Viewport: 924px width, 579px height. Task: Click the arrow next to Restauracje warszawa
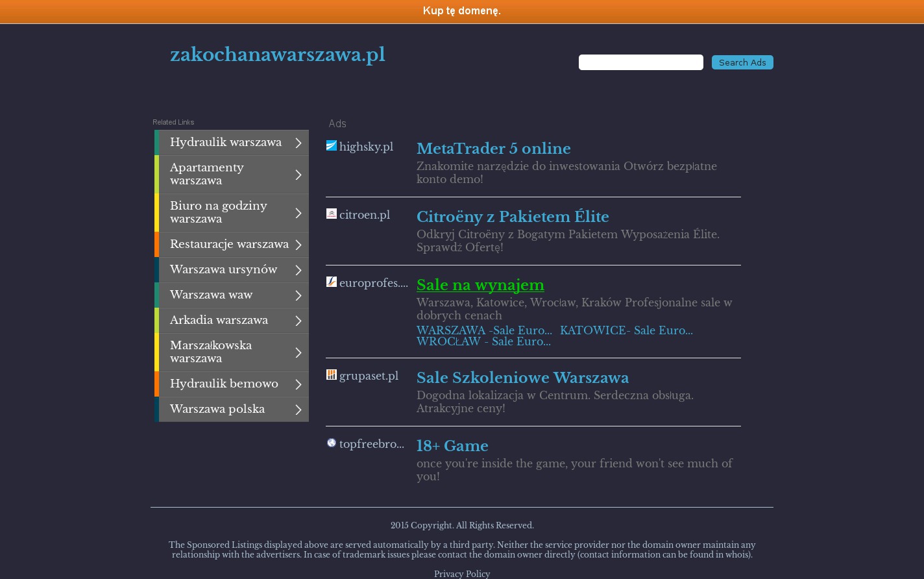(298, 245)
